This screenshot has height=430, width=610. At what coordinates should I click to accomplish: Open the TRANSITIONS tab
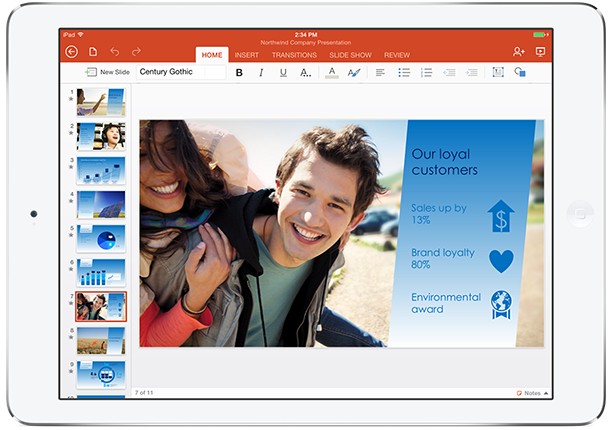click(x=294, y=55)
